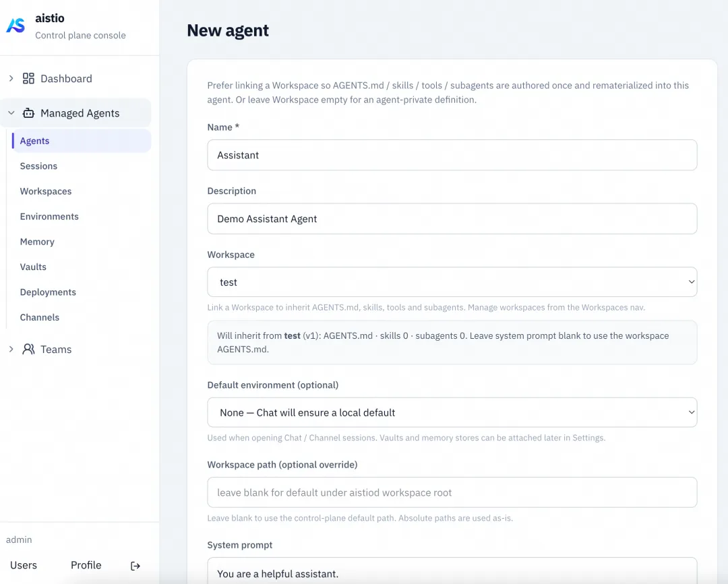The image size is (728, 584).
Task: Click the Workspace path override field
Action: click(452, 492)
